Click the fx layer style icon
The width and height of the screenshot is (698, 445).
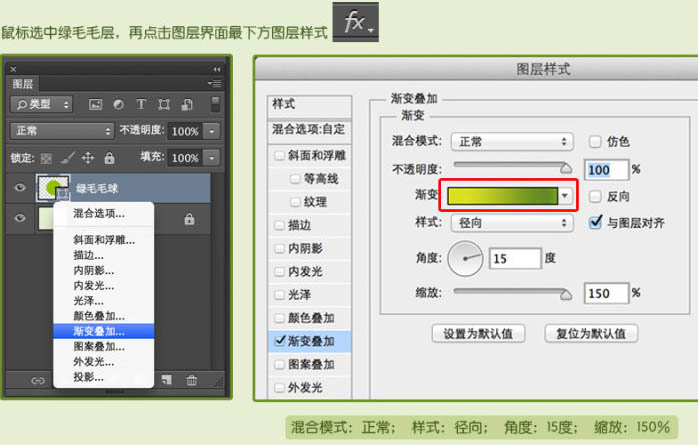click(356, 22)
